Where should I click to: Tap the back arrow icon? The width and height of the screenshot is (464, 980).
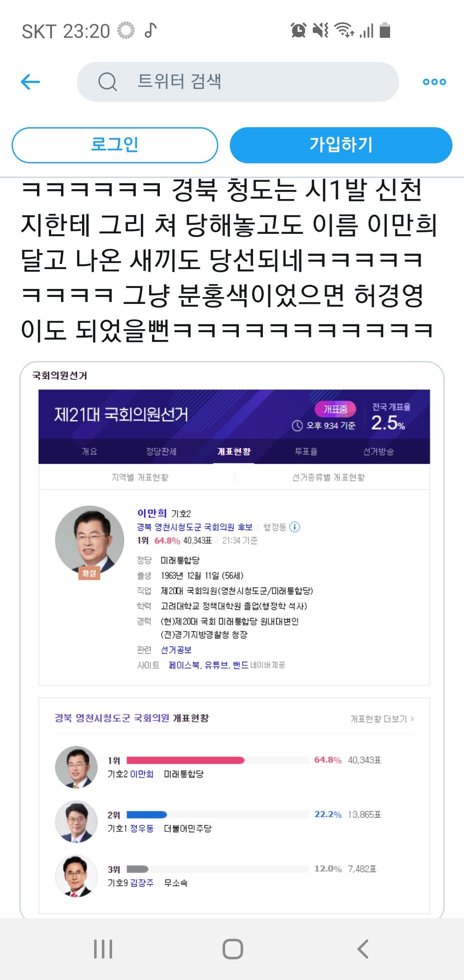[31, 82]
